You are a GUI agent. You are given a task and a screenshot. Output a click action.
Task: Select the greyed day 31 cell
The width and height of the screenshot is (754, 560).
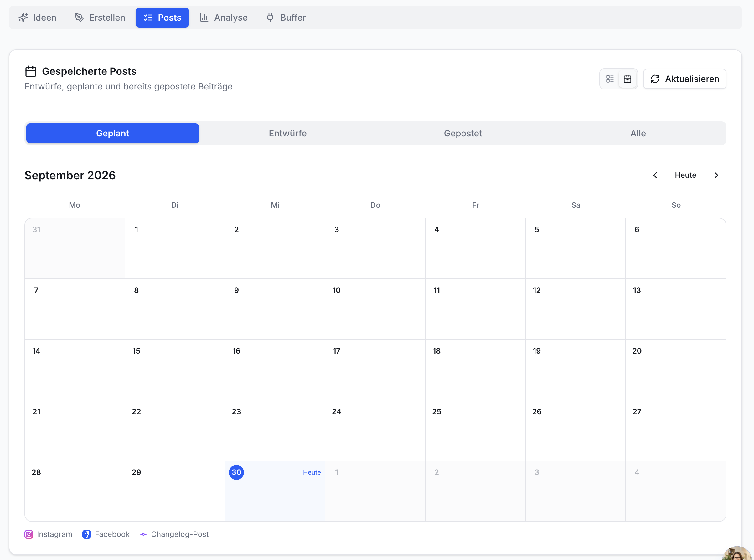coord(75,248)
